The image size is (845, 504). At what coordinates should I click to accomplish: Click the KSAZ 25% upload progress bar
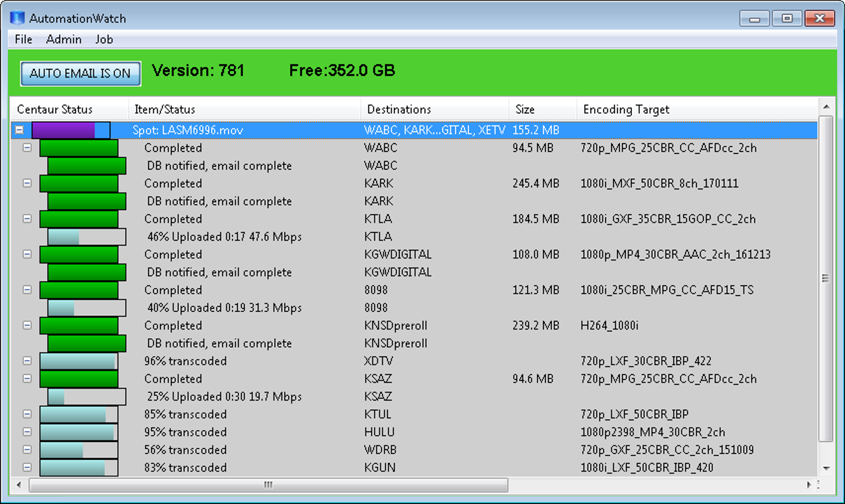tap(87, 397)
